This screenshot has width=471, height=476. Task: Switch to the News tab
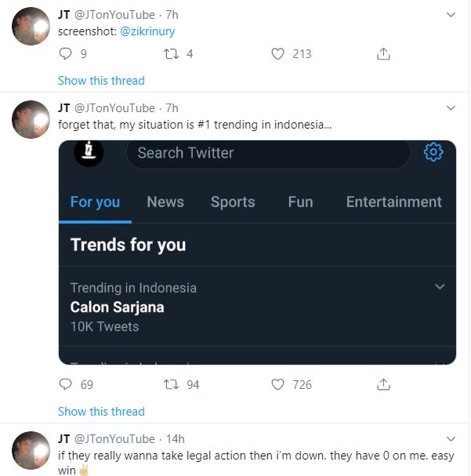165,202
